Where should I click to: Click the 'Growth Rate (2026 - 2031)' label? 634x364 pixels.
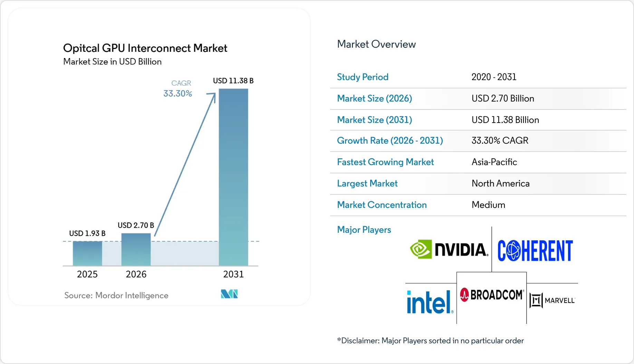pos(390,141)
